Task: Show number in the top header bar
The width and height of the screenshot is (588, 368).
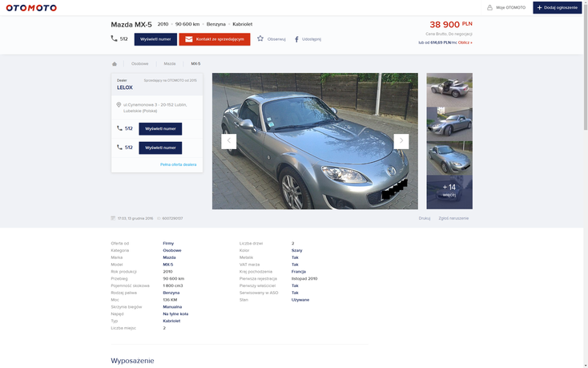Action: tap(155, 39)
